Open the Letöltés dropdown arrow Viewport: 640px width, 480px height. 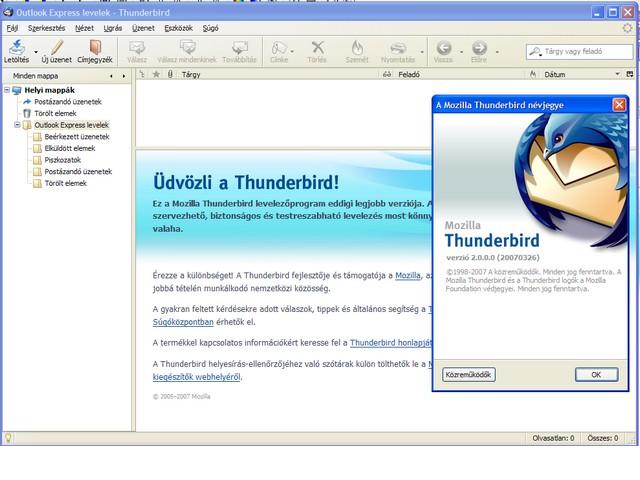click(x=36, y=52)
